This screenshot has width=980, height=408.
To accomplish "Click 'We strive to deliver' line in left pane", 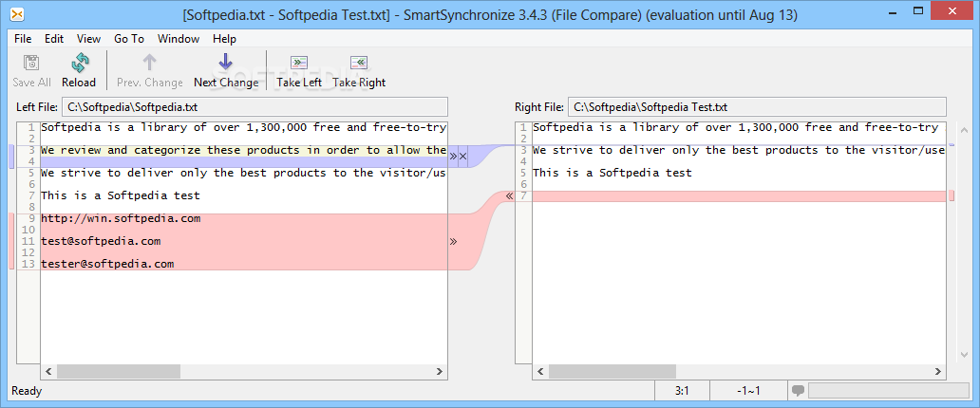I will click(244, 173).
